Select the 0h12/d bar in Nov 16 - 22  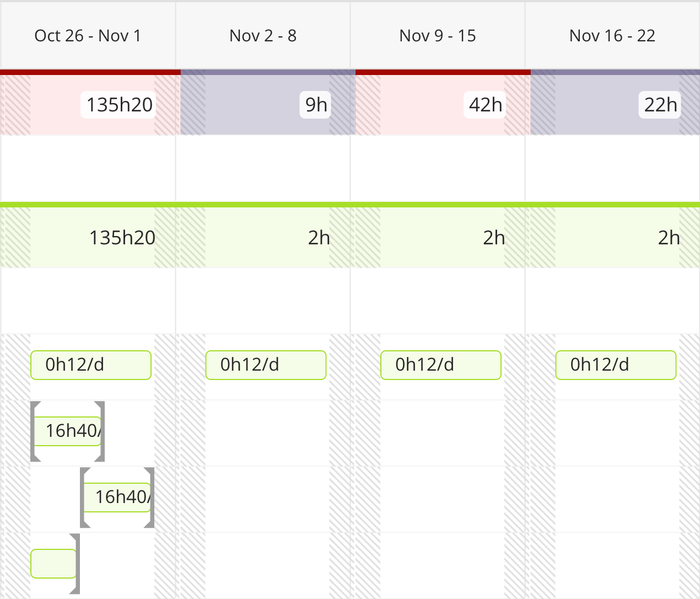point(616,365)
